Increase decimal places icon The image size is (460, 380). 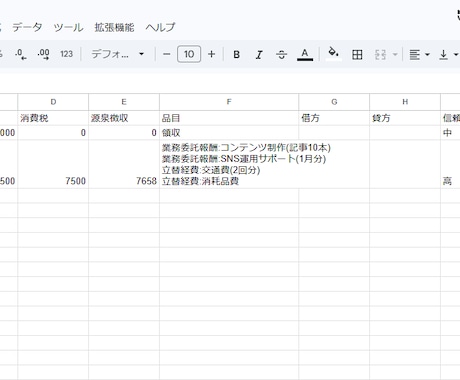point(43,54)
